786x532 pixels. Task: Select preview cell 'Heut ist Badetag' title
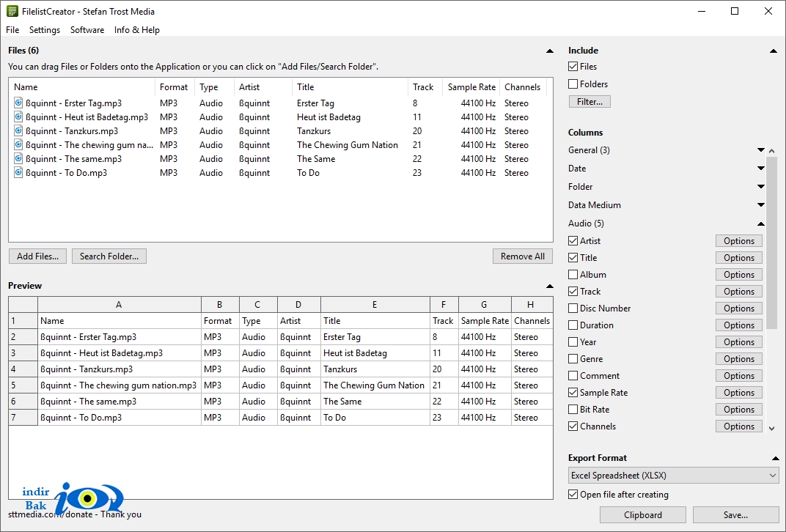point(375,353)
